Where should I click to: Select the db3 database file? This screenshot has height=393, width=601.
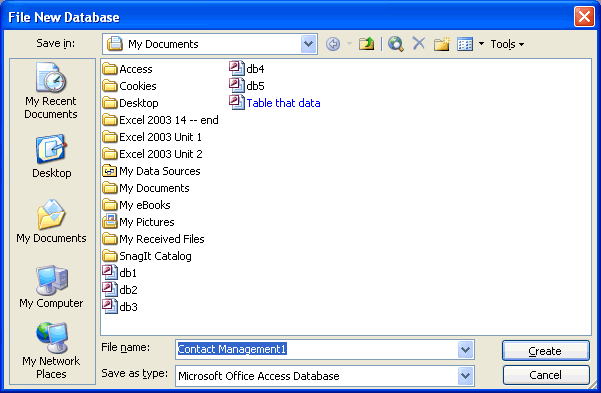click(120, 306)
